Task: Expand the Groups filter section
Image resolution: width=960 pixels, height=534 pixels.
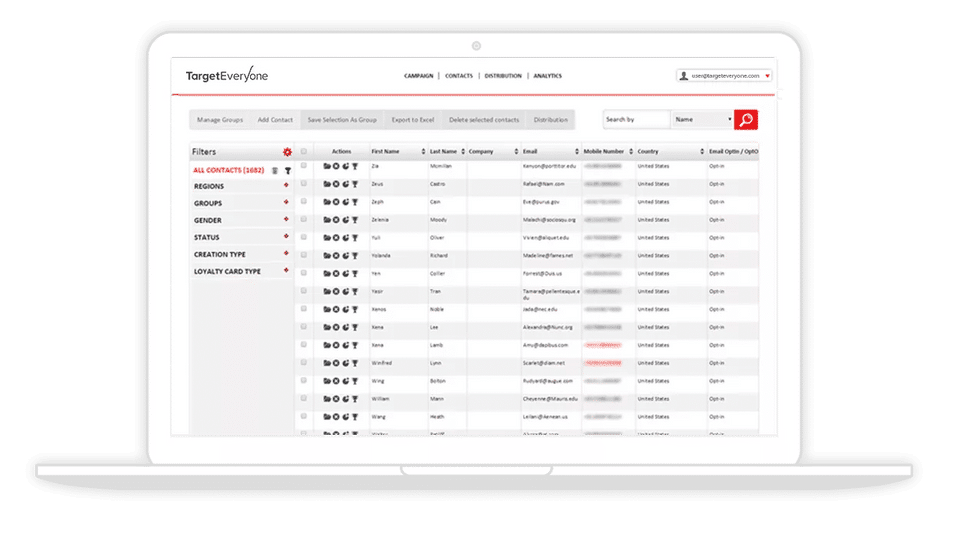Action: tap(286, 202)
